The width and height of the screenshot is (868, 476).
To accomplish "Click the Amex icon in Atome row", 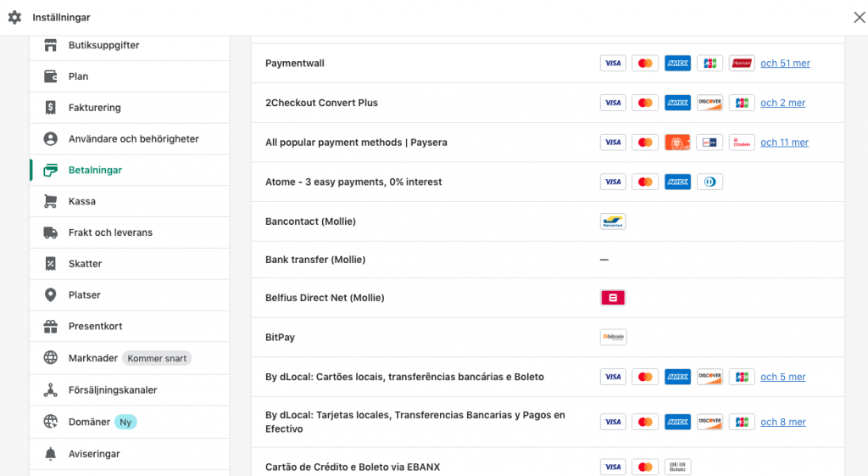I will 677,182.
